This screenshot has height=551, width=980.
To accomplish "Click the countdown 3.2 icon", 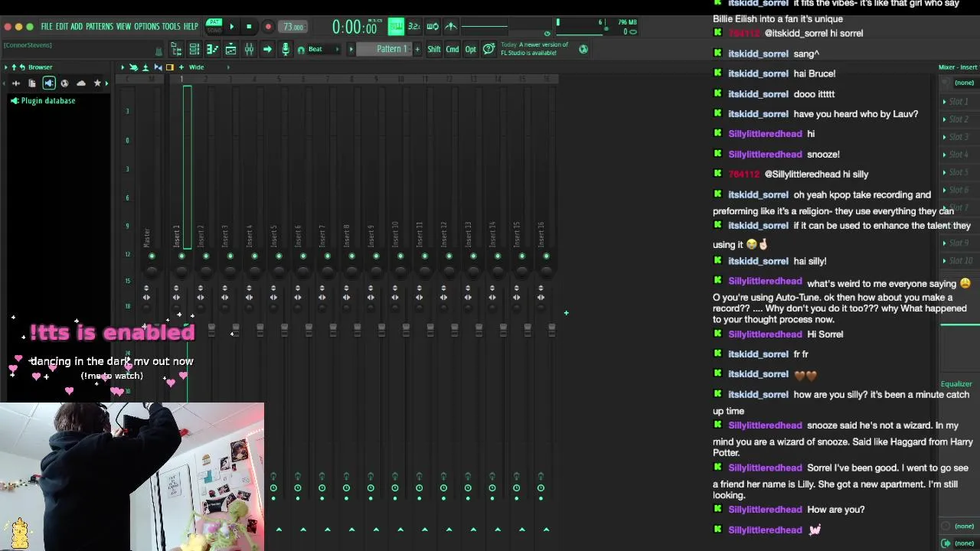I will [414, 27].
